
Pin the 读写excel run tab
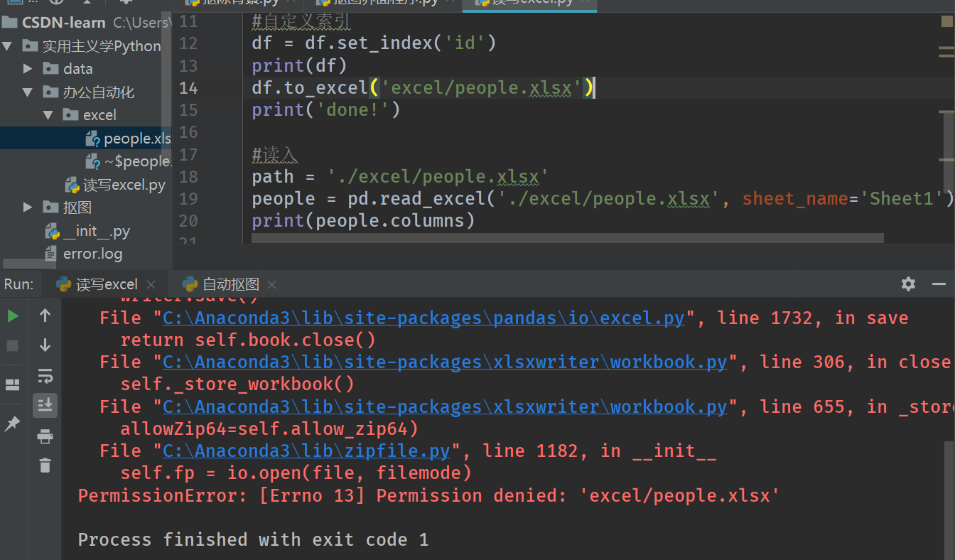(x=11, y=424)
